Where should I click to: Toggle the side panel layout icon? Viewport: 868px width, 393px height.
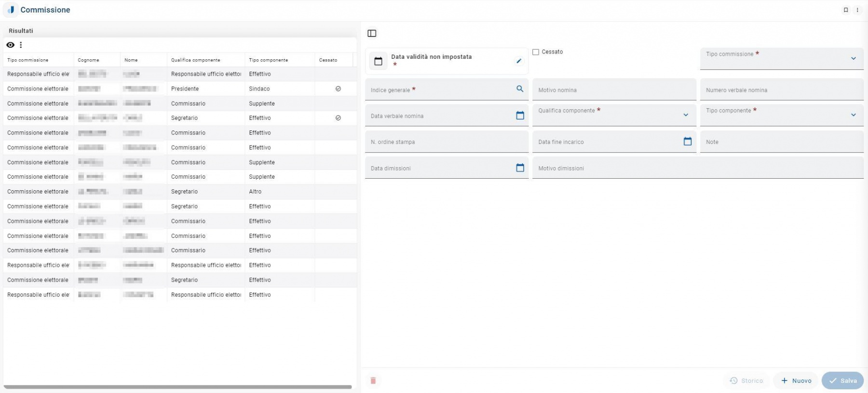(x=372, y=33)
